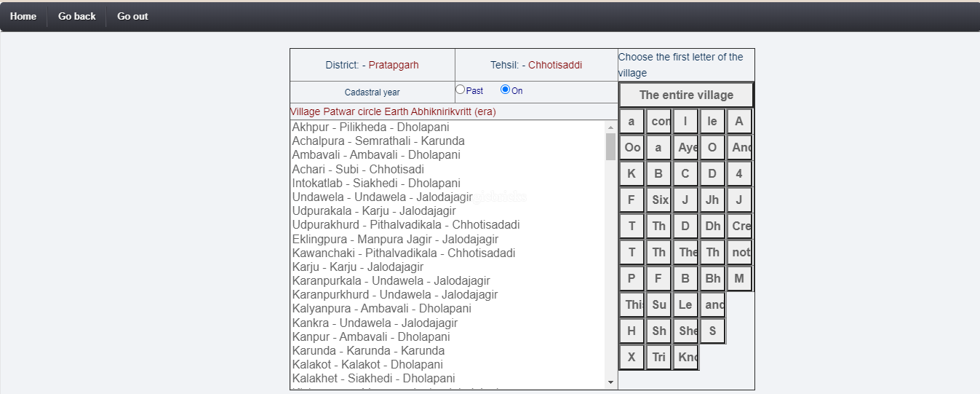980x394 pixels.
Task: Select Go out in the navigation bar
Action: (132, 16)
